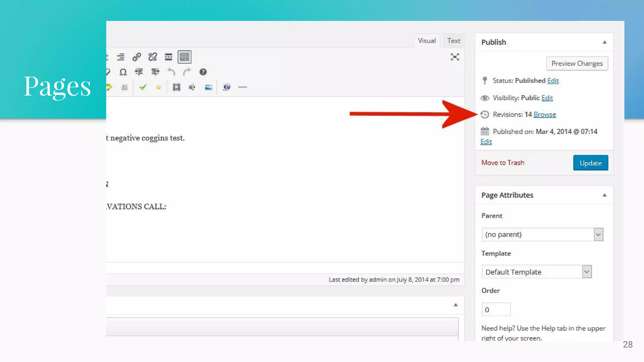Viewport: 644px width, 362px height.
Task: Click the Update button
Action: pyautogui.click(x=590, y=163)
